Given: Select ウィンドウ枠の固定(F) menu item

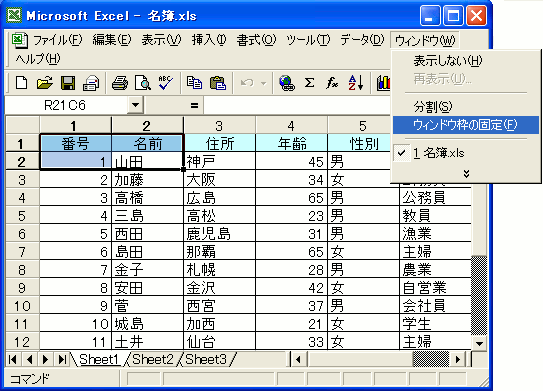Looking at the screenshot, I should tap(465, 125).
